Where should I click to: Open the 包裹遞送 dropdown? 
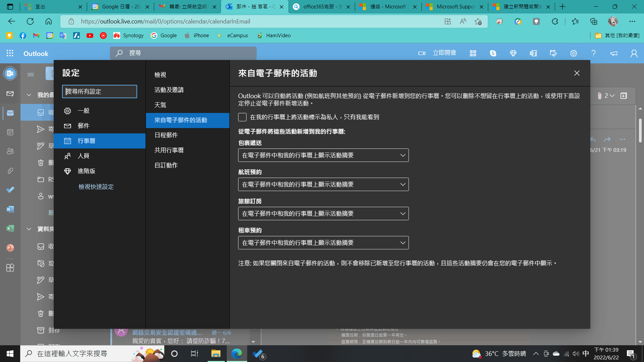323,155
